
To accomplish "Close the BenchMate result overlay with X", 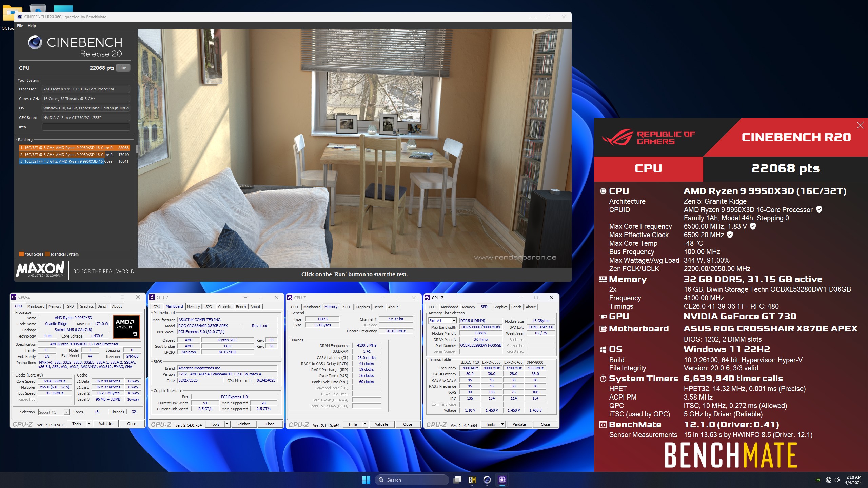I will tap(860, 125).
